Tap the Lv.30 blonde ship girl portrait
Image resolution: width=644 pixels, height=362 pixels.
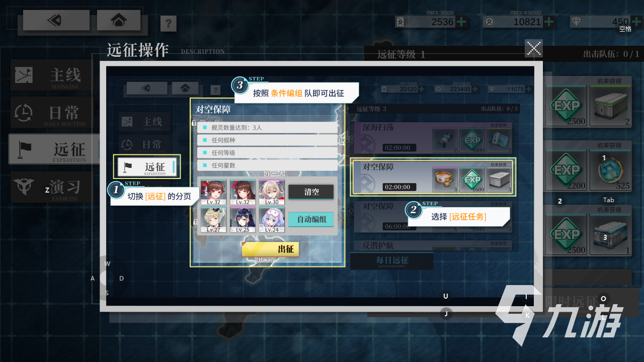click(272, 192)
